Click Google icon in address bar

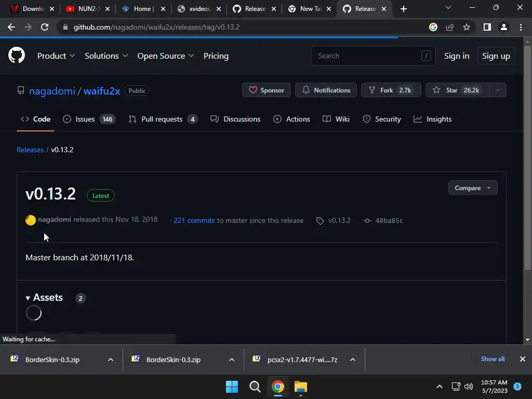pyautogui.click(x=433, y=27)
